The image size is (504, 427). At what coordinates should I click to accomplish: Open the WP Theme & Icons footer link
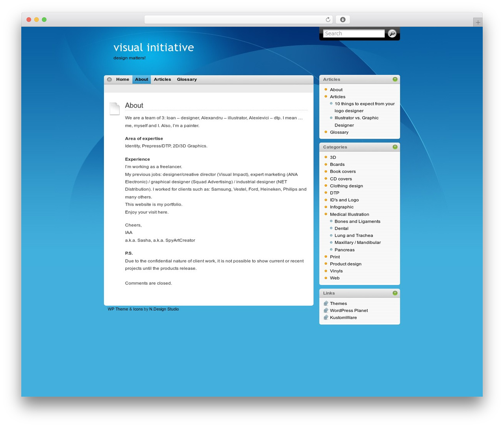125,309
